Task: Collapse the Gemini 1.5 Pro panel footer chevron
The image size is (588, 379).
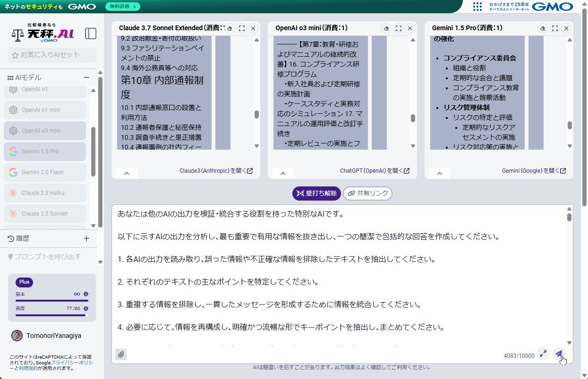Action: [440, 173]
